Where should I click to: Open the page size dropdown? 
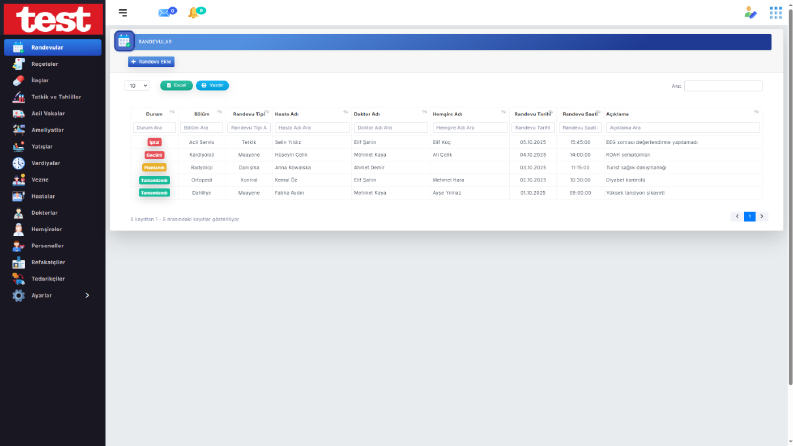coord(137,86)
